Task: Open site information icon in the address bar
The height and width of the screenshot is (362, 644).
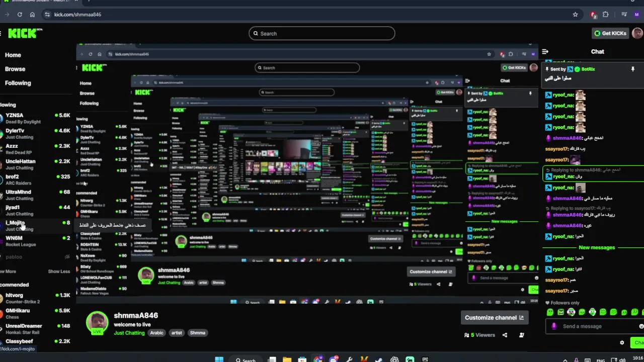Action: 47,15
